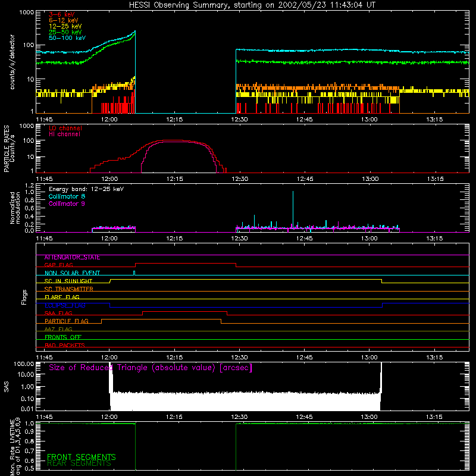Click the 100.00 tick label in SAS panel
Viewport: 476px width, 476px height.
click(24, 364)
